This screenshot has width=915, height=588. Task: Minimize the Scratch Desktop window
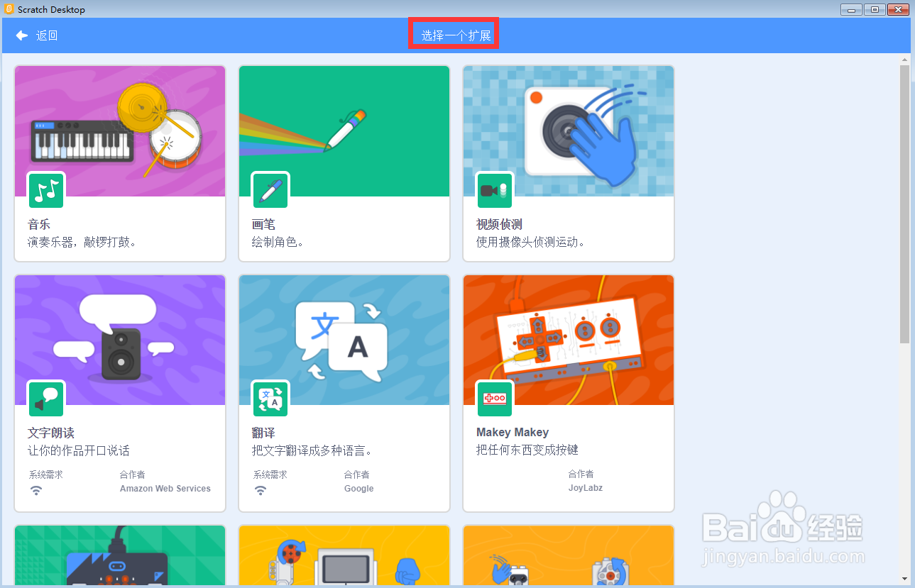[x=851, y=9]
